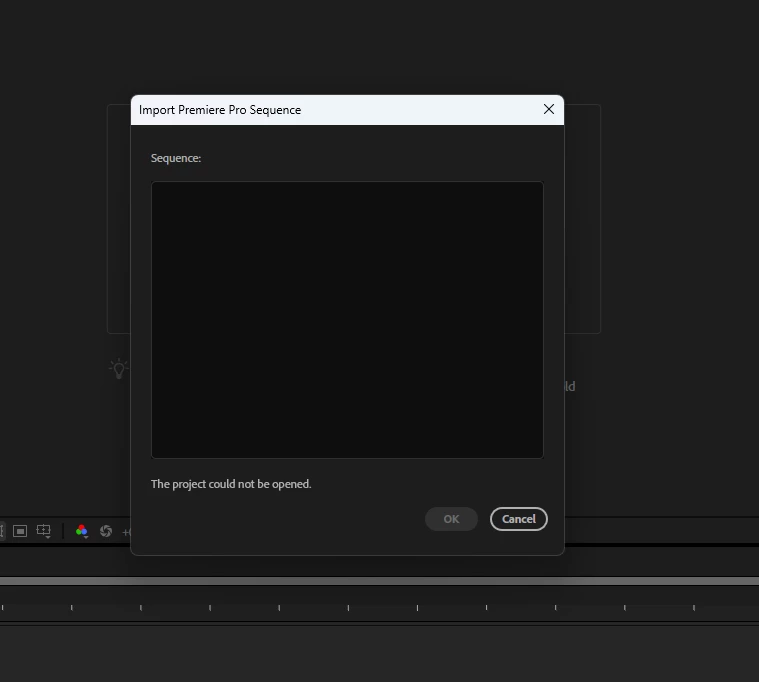The image size is (759, 682).
Task: Click inside the empty Sequence list box
Action: 347,319
